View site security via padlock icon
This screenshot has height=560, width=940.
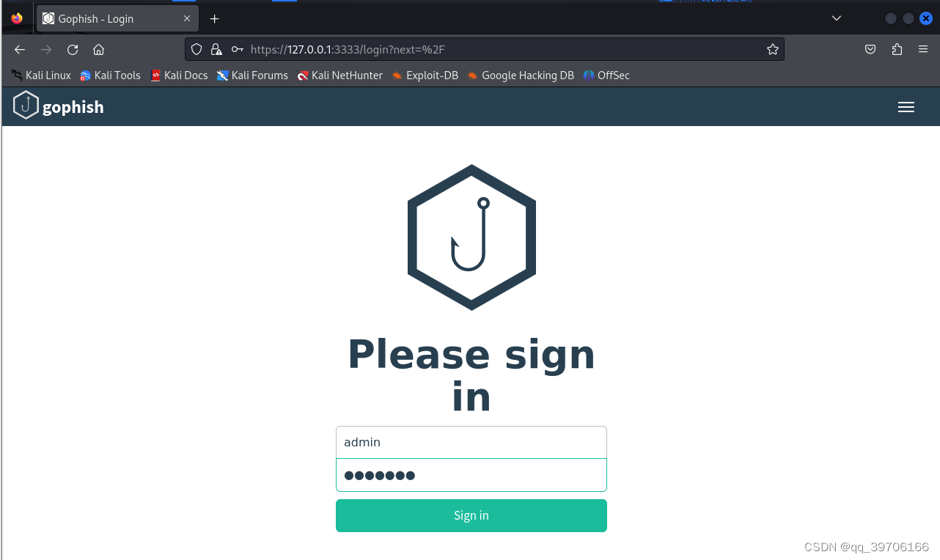(216, 49)
